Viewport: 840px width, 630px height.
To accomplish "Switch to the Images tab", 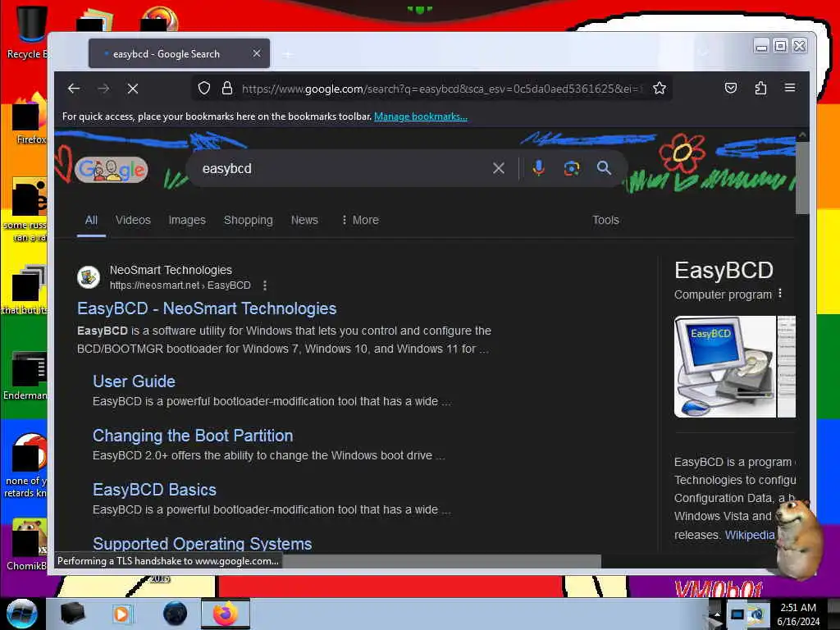I will tap(187, 220).
